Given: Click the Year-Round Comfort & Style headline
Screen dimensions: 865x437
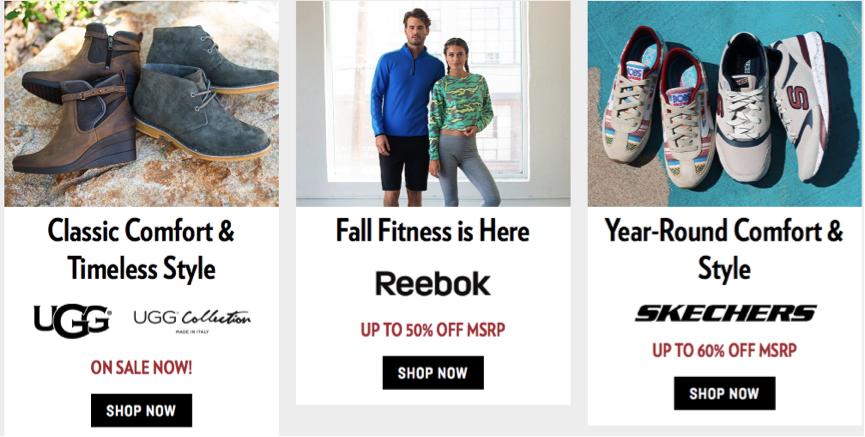Looking at the screenshot, I should click(724, 249).
